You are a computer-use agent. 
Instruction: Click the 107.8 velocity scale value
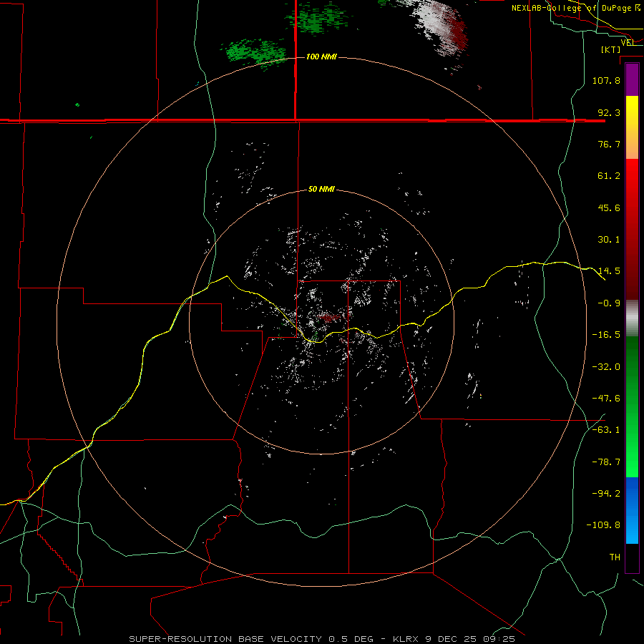606,80
